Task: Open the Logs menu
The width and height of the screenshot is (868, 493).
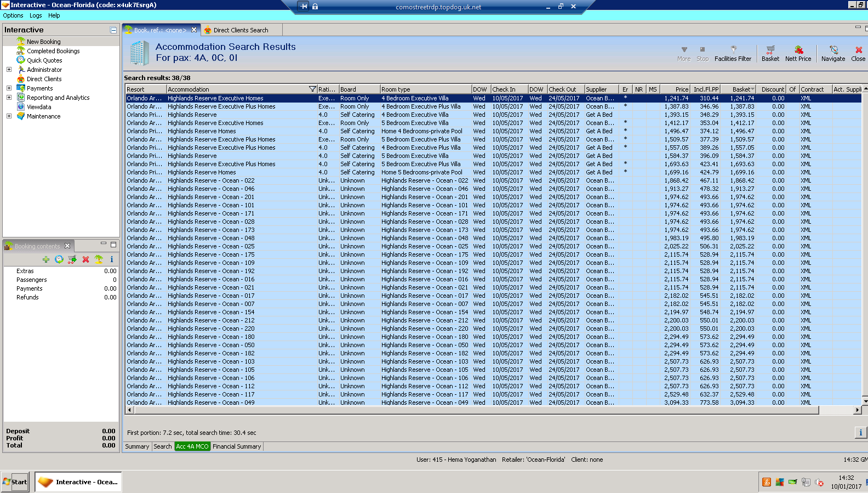Action: pos(36,15)
